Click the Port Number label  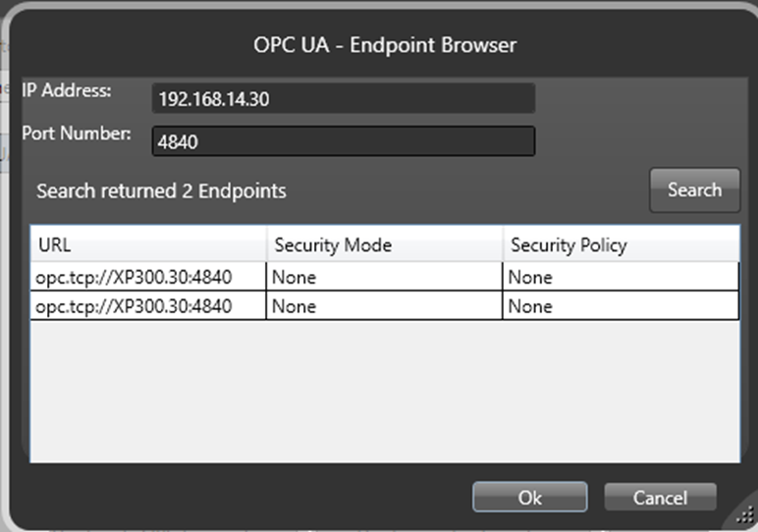[77, 133]
